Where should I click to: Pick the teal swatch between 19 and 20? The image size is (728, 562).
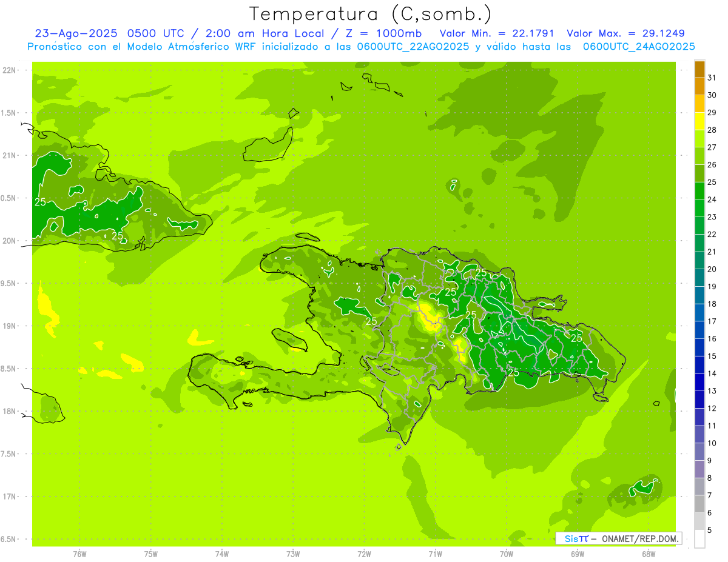(699, 278)
